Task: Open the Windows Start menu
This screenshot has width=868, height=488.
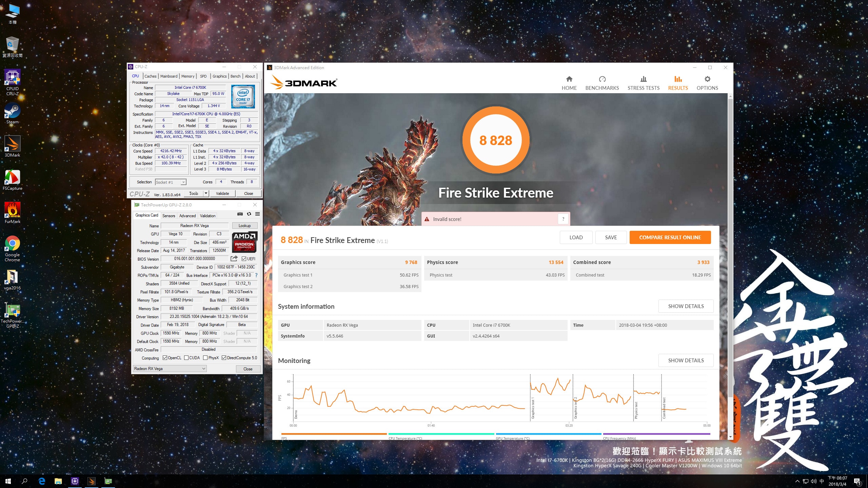Action: (x=8, y=481)
